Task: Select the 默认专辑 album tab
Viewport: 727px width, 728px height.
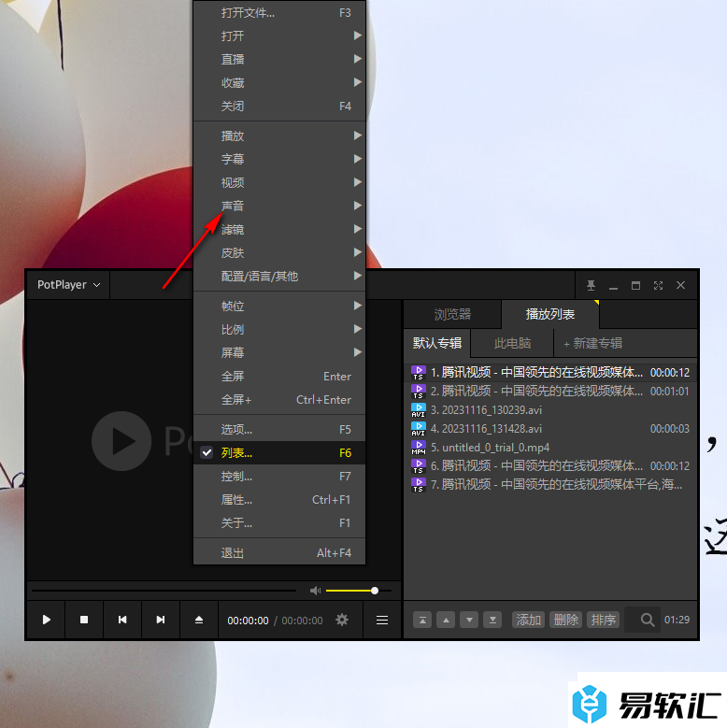Action: click(437, 343)
